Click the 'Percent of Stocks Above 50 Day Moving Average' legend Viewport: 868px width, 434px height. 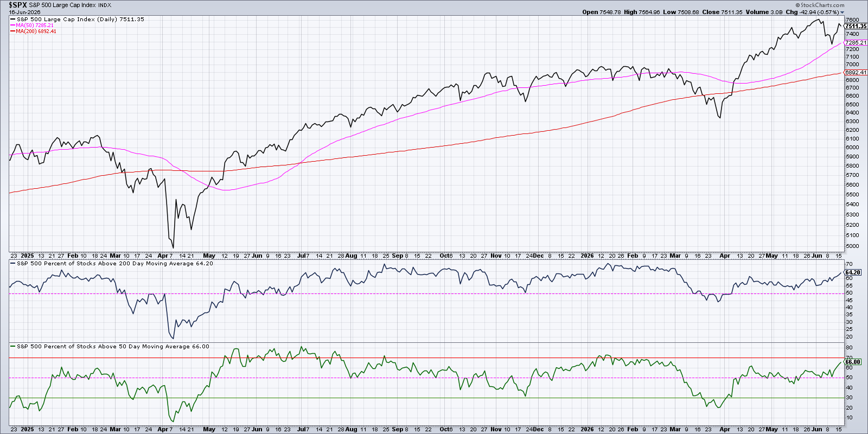(x=113, y=346)
